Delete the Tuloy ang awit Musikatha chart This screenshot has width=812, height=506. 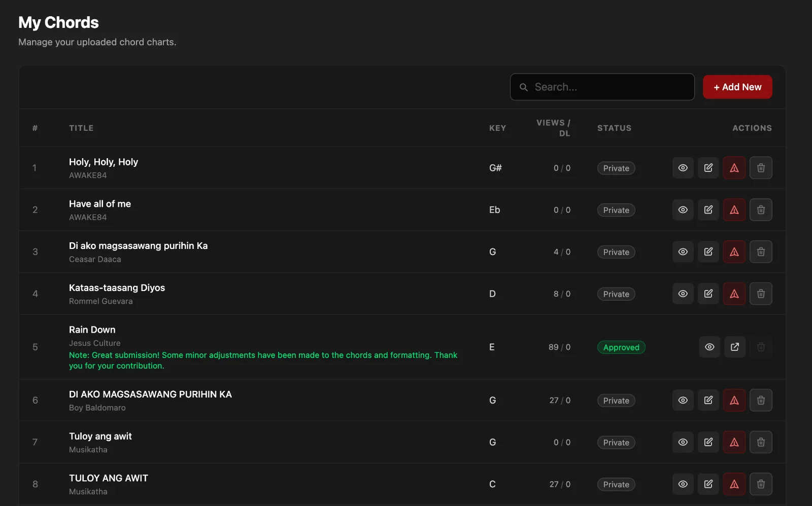tap(761, 442)
